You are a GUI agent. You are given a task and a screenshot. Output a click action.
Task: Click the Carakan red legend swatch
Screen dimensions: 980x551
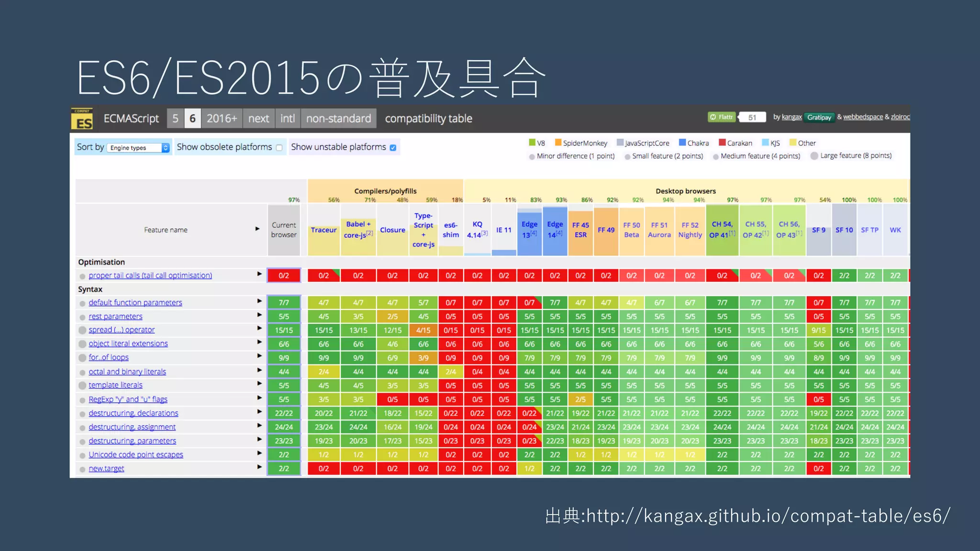[722, 143]
